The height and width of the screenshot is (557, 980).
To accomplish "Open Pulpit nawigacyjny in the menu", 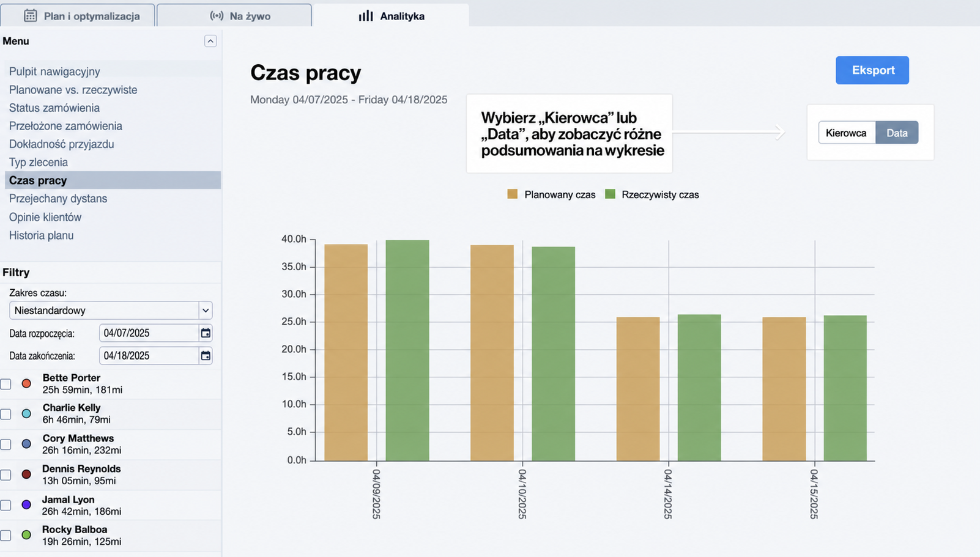I will coord(54,72).
